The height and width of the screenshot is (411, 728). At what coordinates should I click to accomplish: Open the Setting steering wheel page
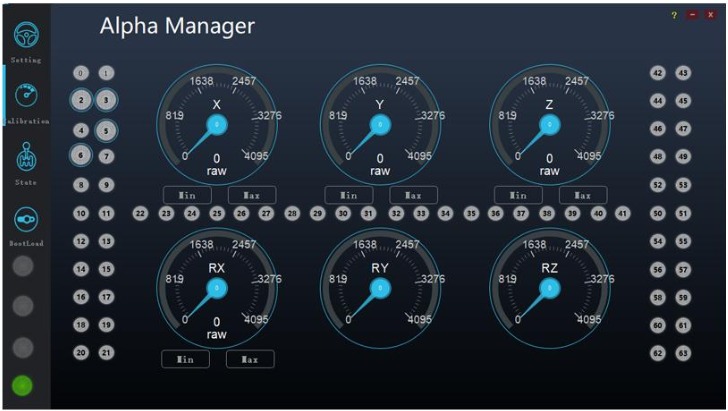click(x=25, y=36)
